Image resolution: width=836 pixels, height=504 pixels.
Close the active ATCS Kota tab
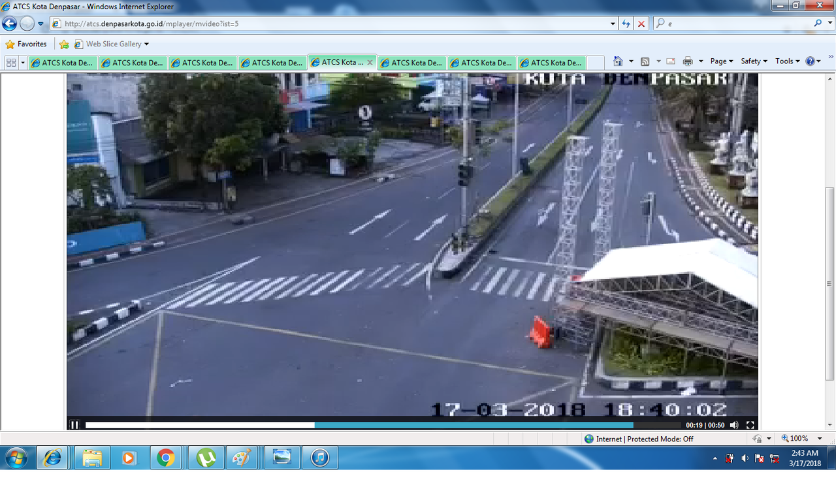click(x=370, y=62)
